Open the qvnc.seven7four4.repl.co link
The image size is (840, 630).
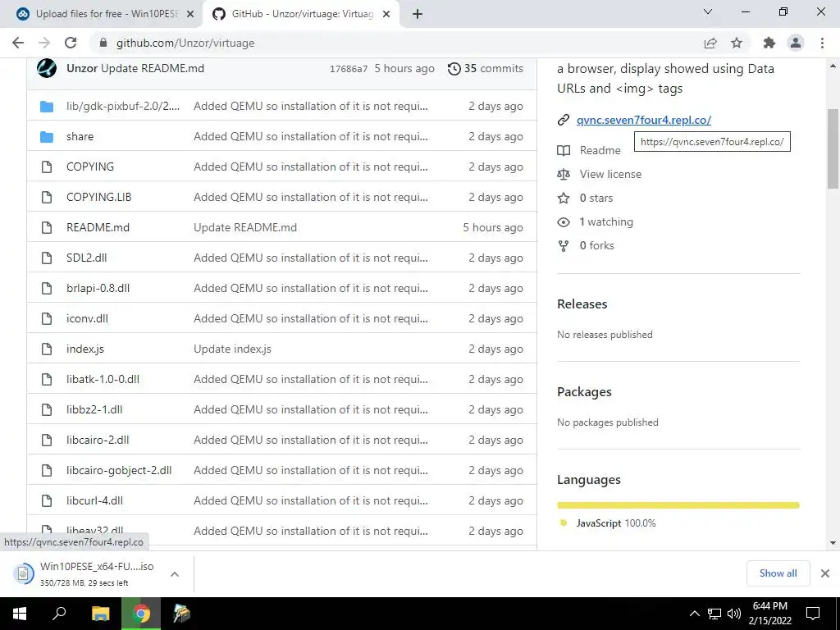[x=644, y=120]
